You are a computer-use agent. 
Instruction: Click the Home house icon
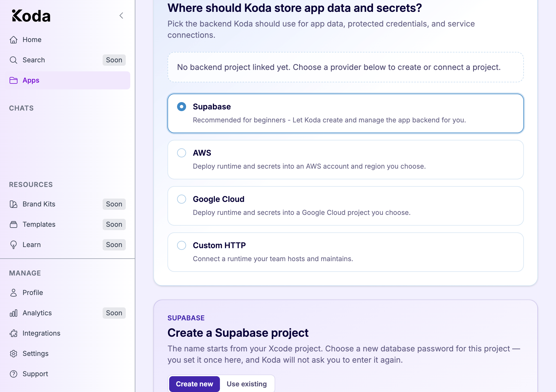14,40
